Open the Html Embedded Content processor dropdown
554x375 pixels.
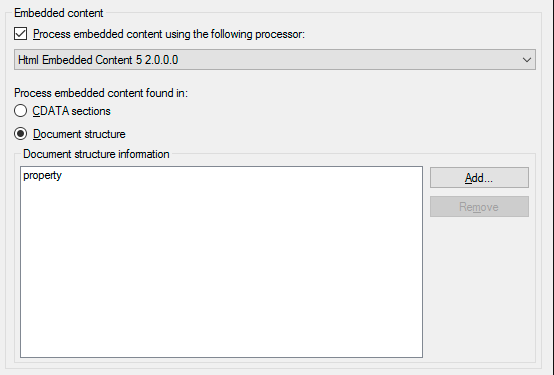pos(275,60)
